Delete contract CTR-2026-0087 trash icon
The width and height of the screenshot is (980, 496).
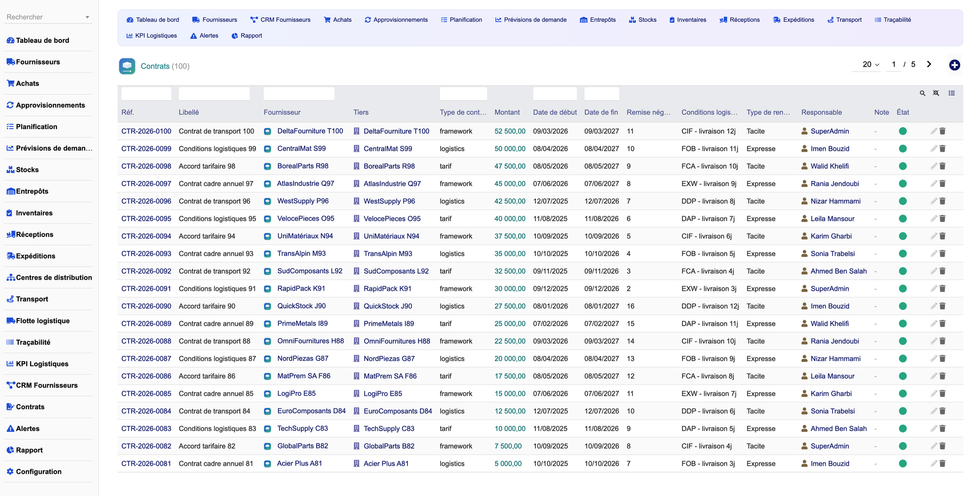click(943, 359)
